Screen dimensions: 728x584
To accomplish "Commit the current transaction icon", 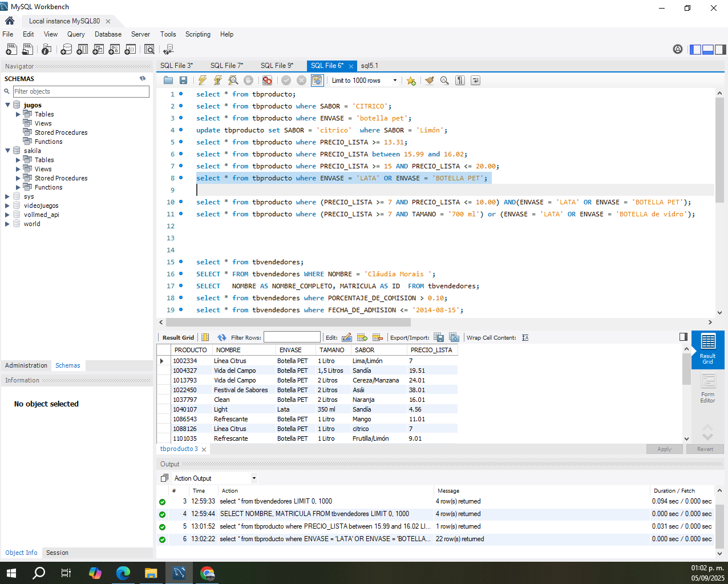I will coord(286,80).
